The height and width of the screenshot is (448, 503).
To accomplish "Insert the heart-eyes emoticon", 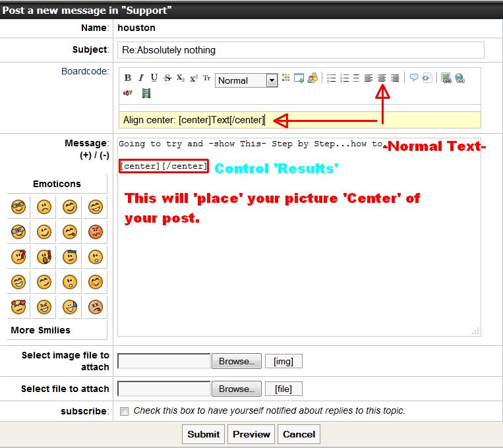I will (18, 306).
